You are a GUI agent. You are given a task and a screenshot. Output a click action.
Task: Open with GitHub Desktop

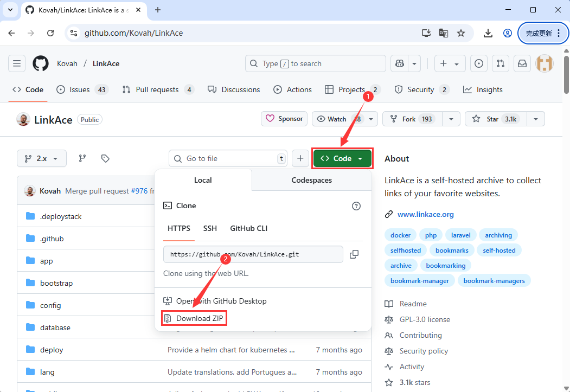[x=215, y=301]
